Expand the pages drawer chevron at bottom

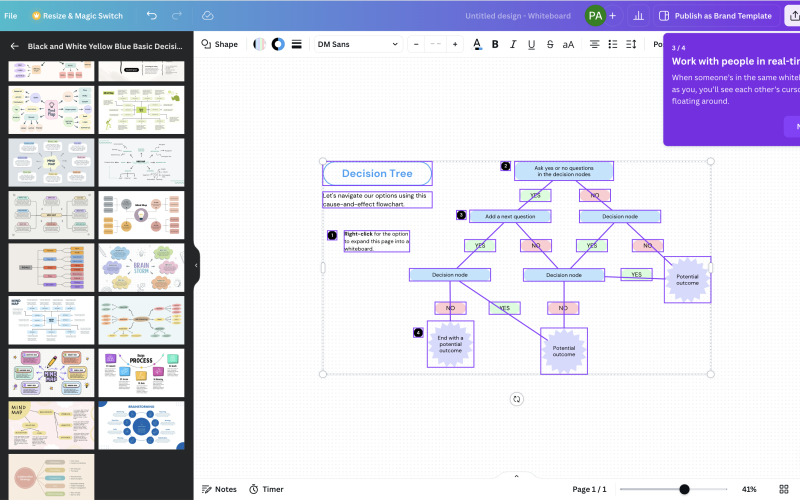[516, 476]
